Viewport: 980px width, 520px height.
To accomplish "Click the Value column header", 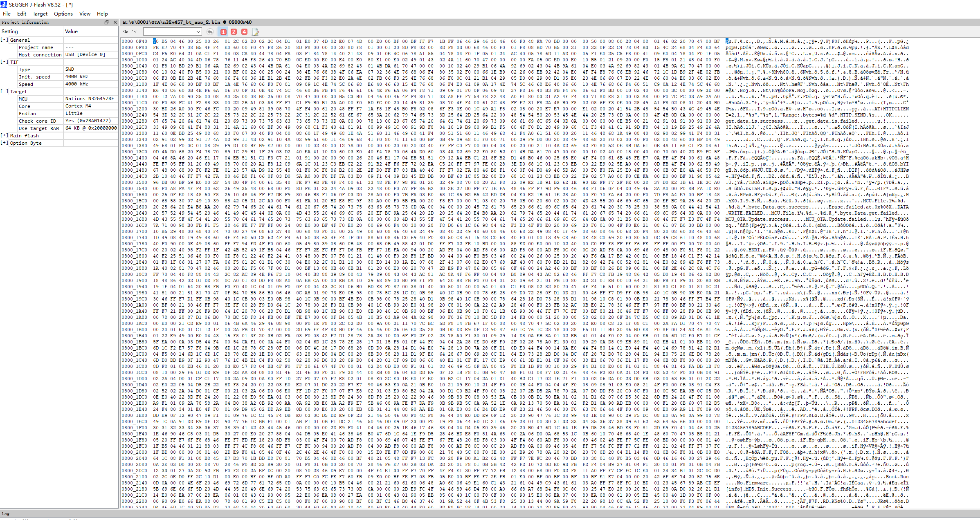I will (x=71, y=31).
